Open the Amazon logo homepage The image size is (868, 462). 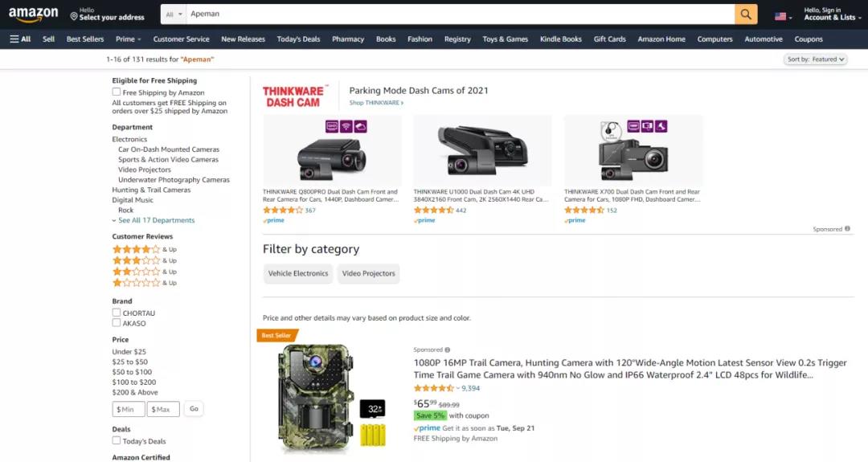[34, 14]
